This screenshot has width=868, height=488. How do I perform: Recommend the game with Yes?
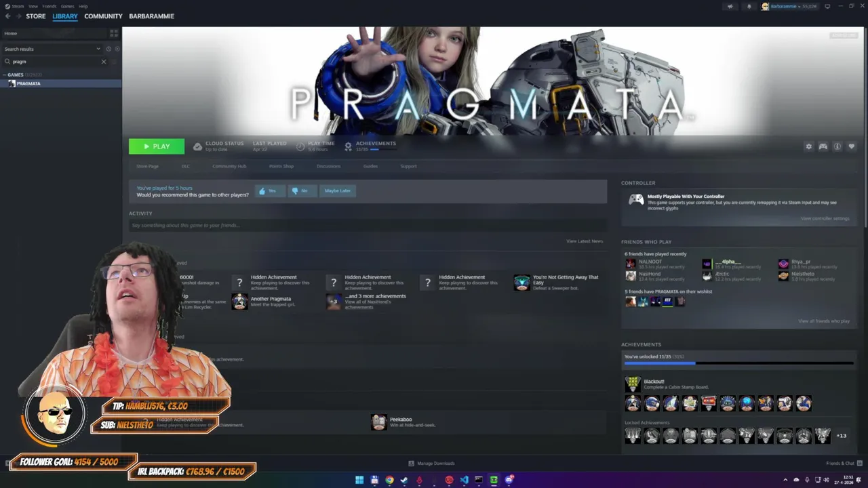click(x=270, y=190)
